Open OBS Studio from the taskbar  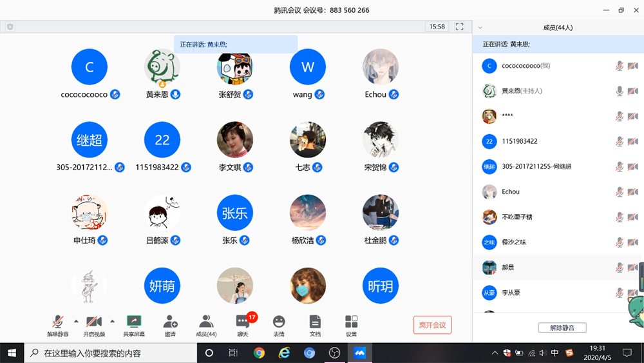pyautogui.click(x=334, y=353)
